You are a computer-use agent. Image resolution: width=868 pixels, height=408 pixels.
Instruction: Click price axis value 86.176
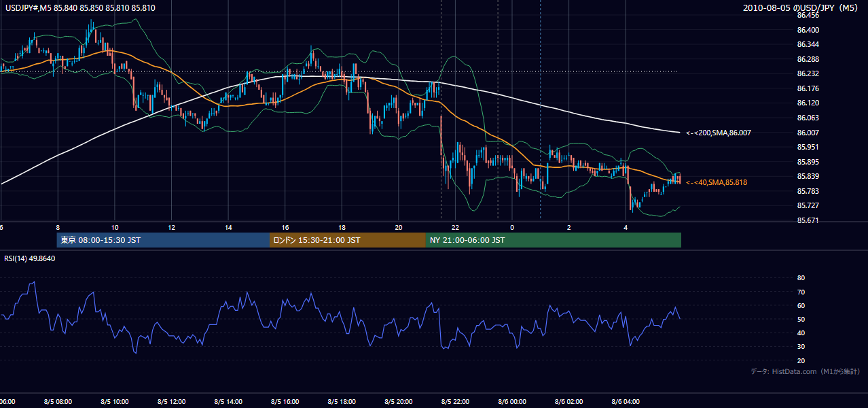[808, 88]
